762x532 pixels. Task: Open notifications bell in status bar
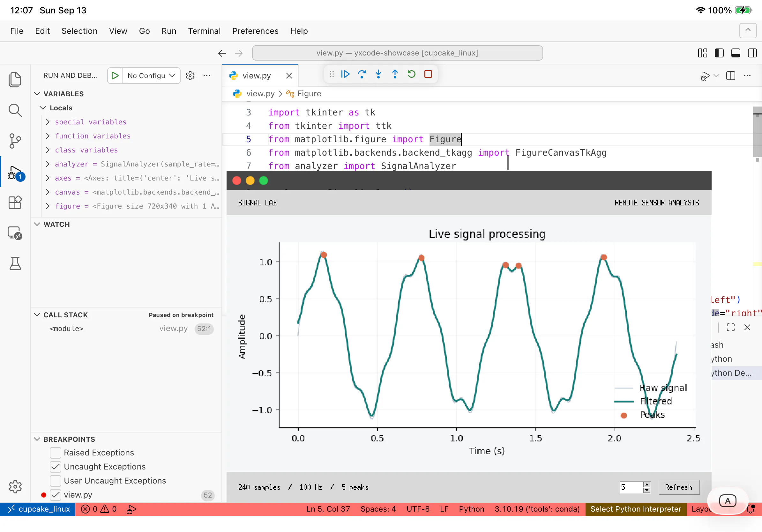[x=751, y=509]
